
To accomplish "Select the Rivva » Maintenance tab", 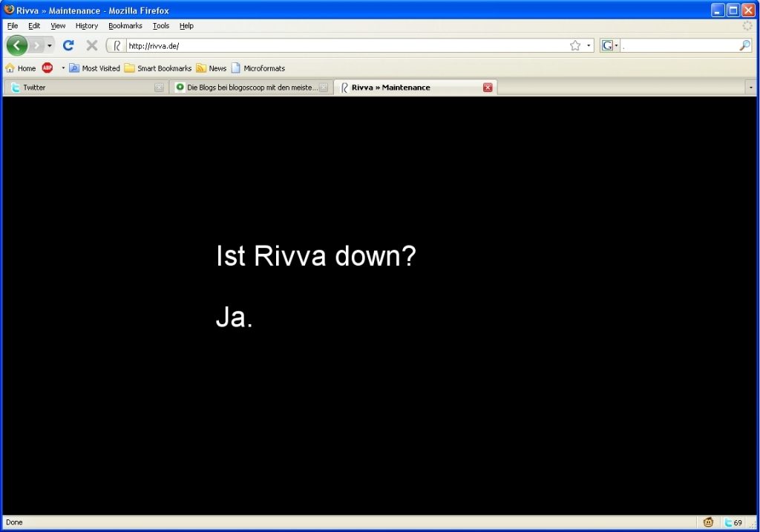I will pos(416,88).
